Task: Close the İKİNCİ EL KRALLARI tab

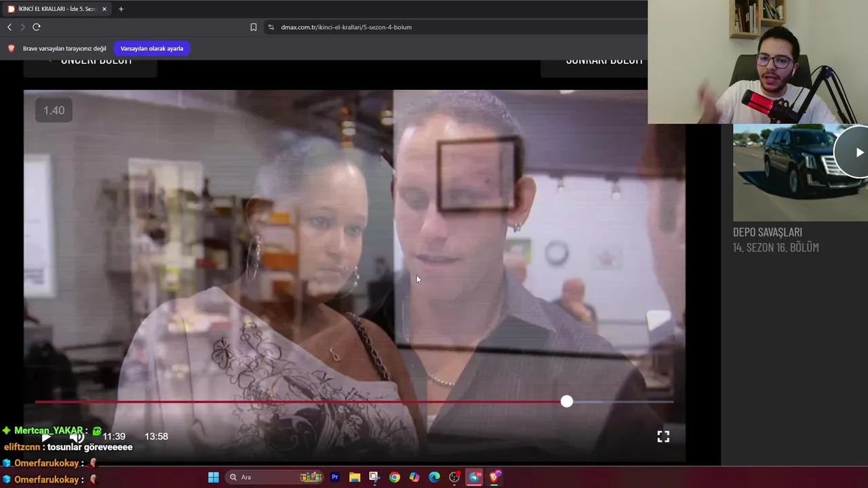Action: 104,9
